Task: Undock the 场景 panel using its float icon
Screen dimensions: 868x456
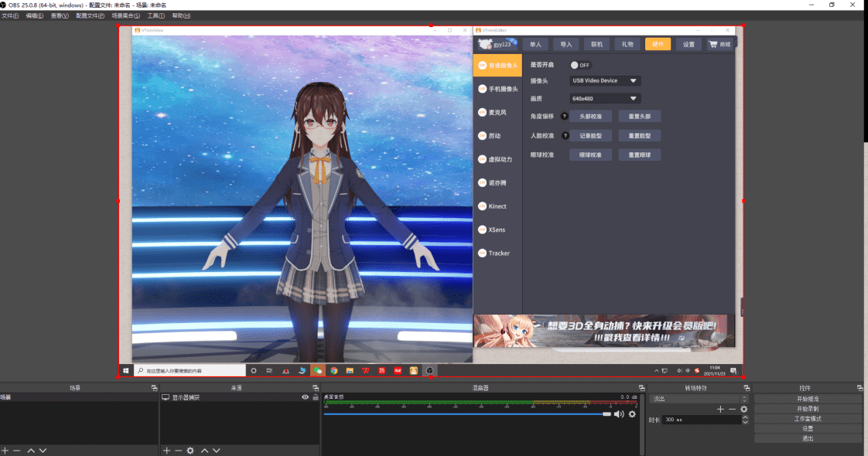Action: [154, 388]
